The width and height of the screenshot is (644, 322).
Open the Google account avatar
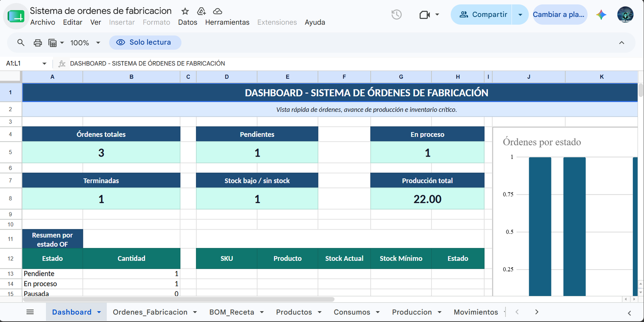(625, 14)
